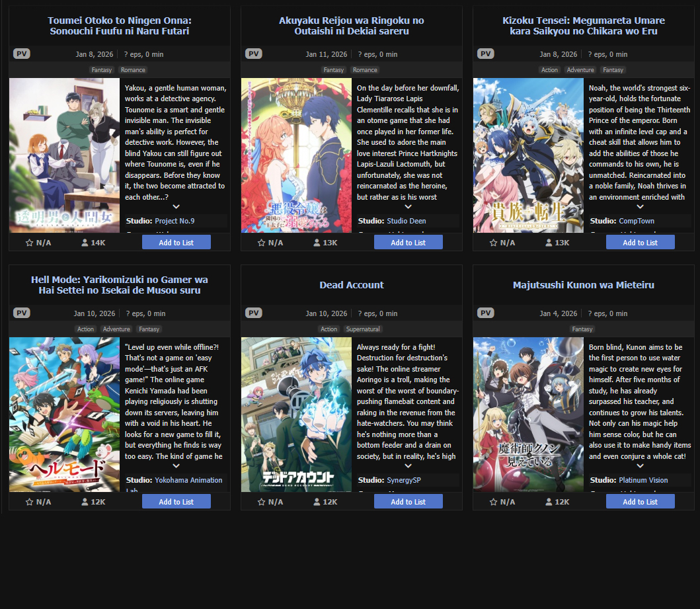Open the Dead Account title link
Image resolution: width=700 pixels, height=609 pixels.
[x=352, y=285]
